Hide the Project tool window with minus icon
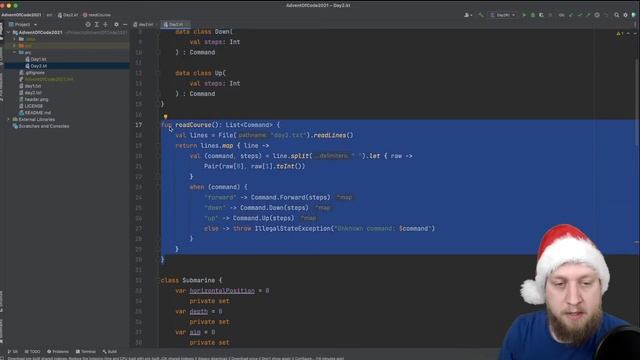Image resolution: width=640 pixels, height=360 pixels. (125, 24)
